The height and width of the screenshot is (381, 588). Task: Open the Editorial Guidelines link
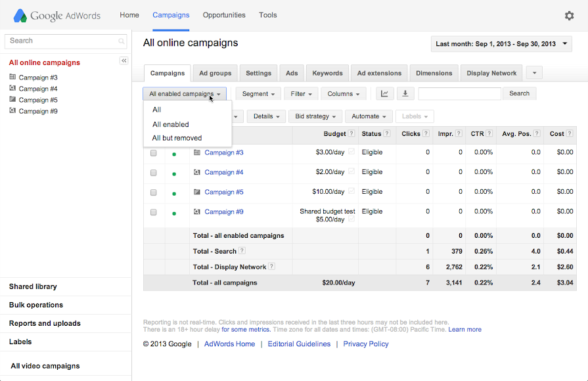299,344
